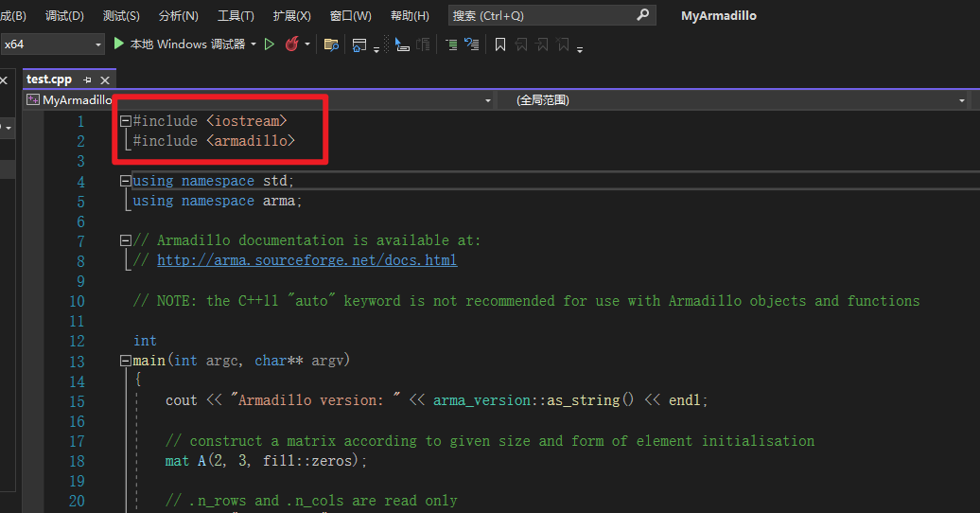Viewport: 980px width, 513px height.
Task: Open the 窗口(W) menu
Action: (x=351, y=16)
